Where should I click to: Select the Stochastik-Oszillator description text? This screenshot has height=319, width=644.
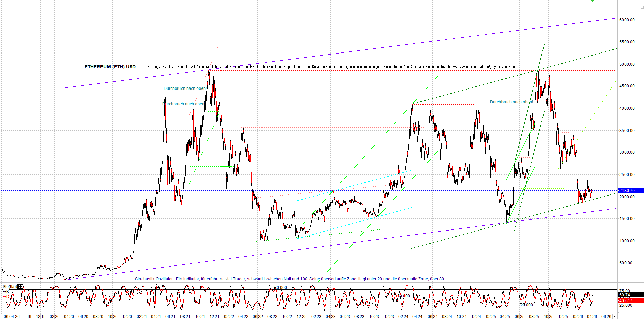(289, 279)
